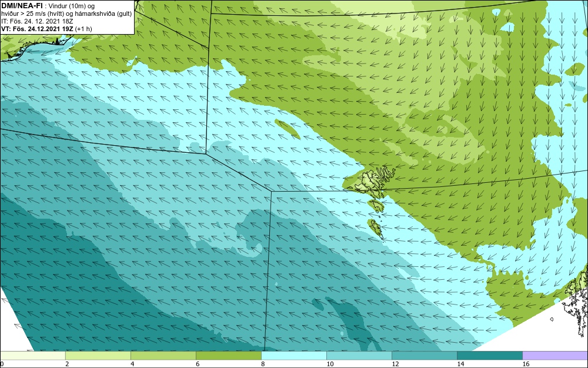Viewport: 588px width, 368px height.
Task: Click the main Faroe Islands cluster on map
Action: pos(373,182)
